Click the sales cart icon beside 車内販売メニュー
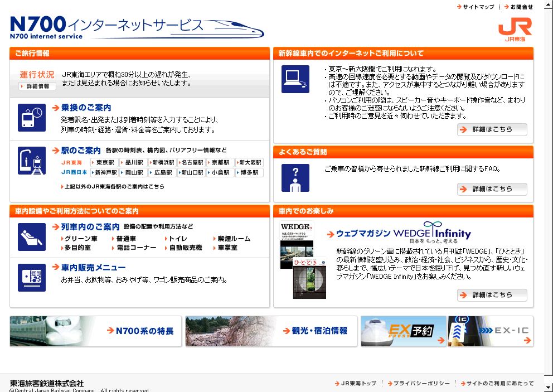 click(x=32, y=278)
